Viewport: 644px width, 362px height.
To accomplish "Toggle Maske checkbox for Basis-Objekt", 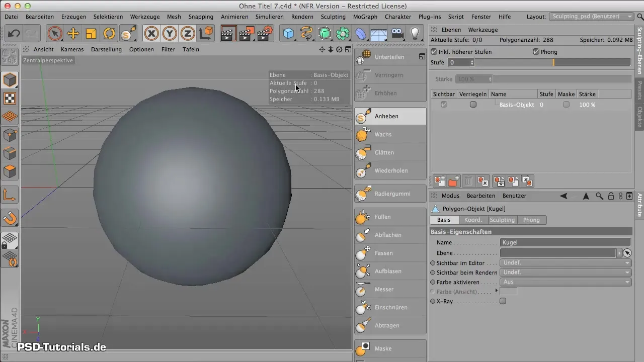I will pos(567,105).
